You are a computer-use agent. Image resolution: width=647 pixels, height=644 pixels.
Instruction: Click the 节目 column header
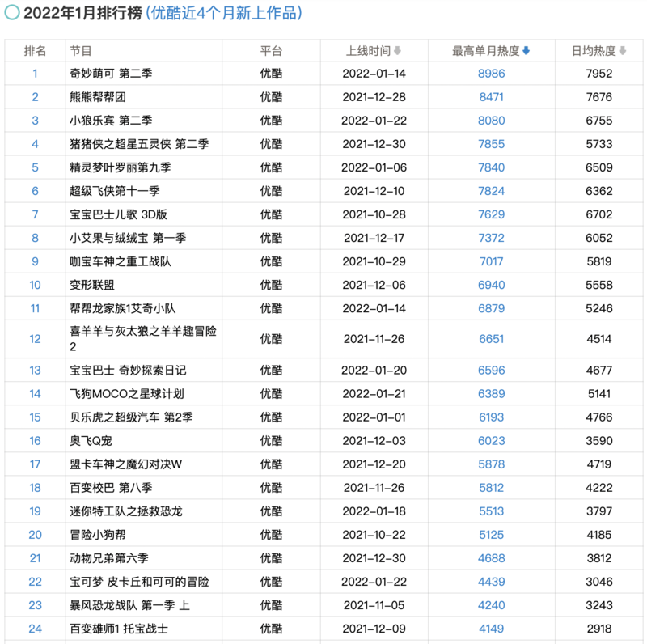point(80,51)
